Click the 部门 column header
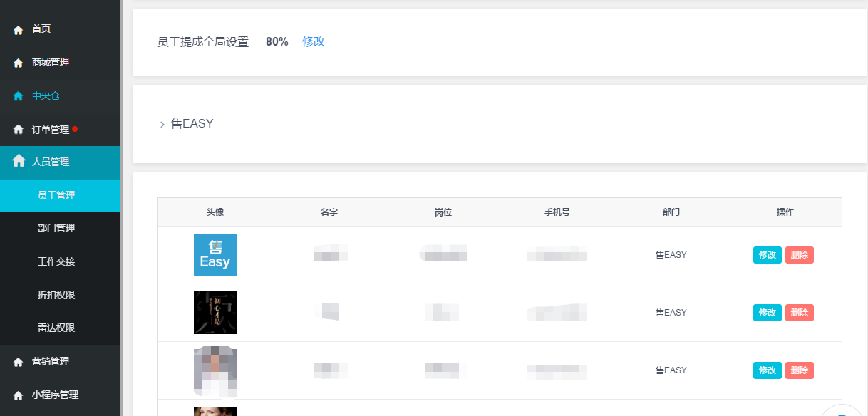Image resolution: width=868 pixels, height=416 pixels. pos(671,212)
